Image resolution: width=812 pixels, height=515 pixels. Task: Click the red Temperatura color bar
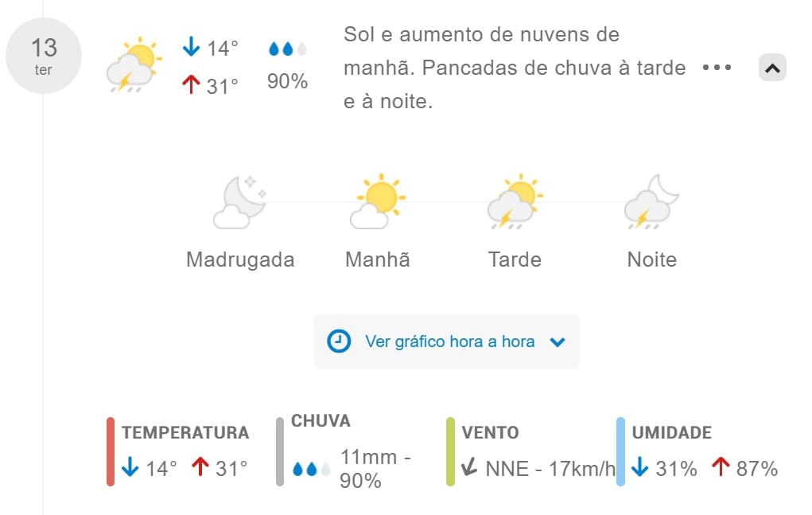pyautogui.click(x=111, y=452)
